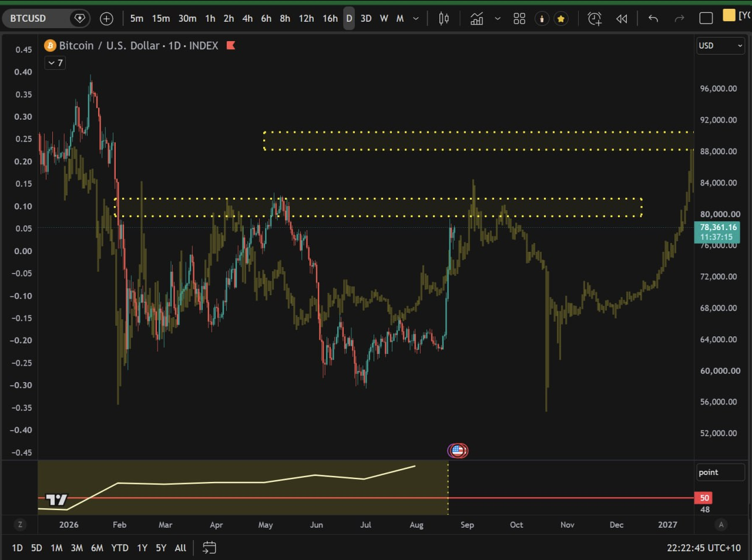Image resolution: width=752 pixels, height=560 pixels.
Task: Select the 15m timeframe
Action: (x=161, y=19)
